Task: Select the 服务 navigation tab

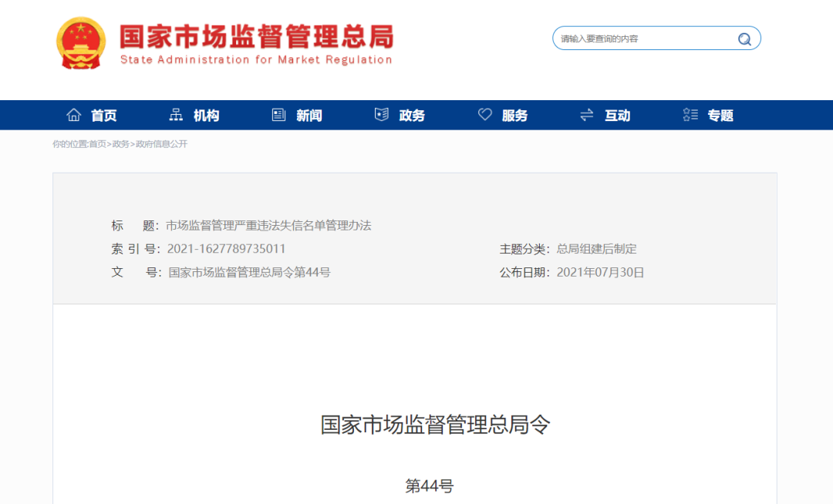Action: 515,115
